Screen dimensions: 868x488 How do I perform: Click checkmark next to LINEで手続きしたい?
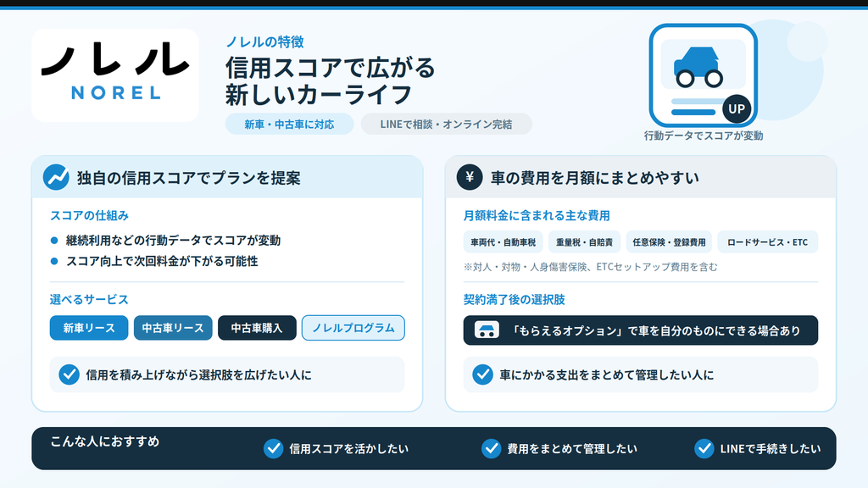[704, 448]
